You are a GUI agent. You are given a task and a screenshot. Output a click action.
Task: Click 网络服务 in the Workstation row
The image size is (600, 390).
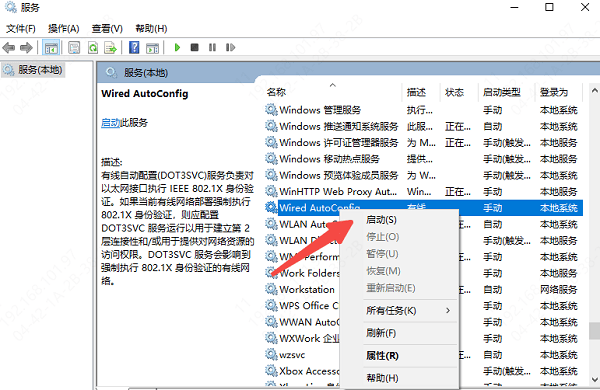tap(558, 289)
